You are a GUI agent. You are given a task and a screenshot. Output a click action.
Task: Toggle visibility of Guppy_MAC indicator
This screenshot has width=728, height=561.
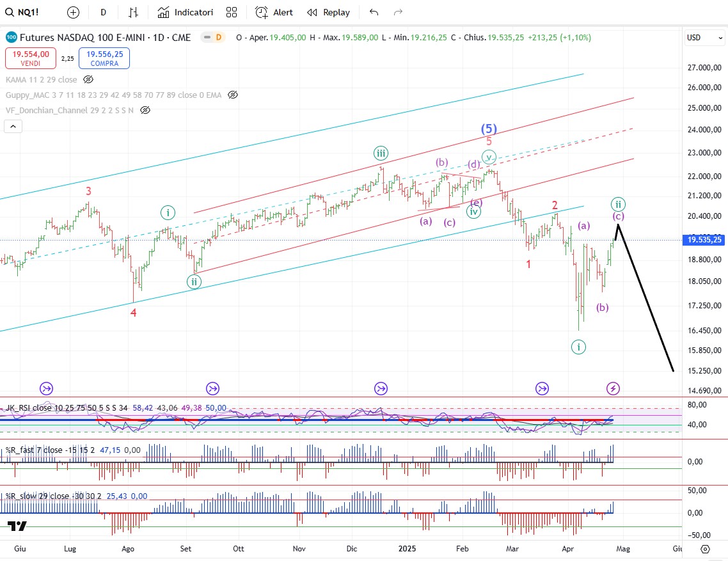tap(233, 95)
